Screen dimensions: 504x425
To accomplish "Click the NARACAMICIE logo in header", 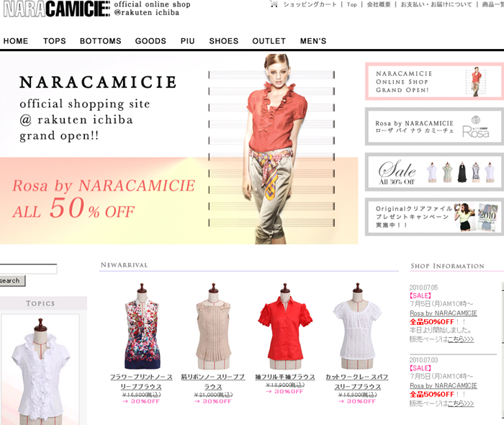I will [57, 9].
